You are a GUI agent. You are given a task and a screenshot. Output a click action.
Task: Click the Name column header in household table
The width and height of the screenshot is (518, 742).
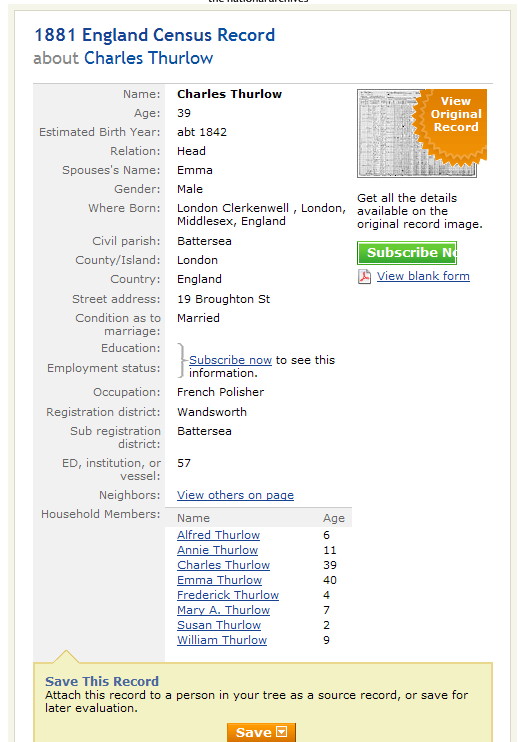[x=193, y=518]
